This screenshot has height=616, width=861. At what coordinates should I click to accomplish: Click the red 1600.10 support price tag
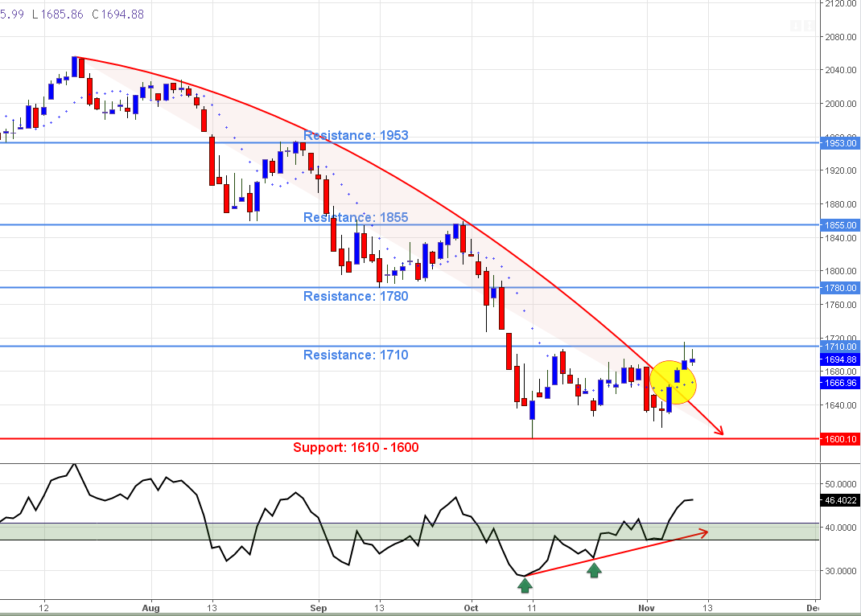click(x=839, y=439)
